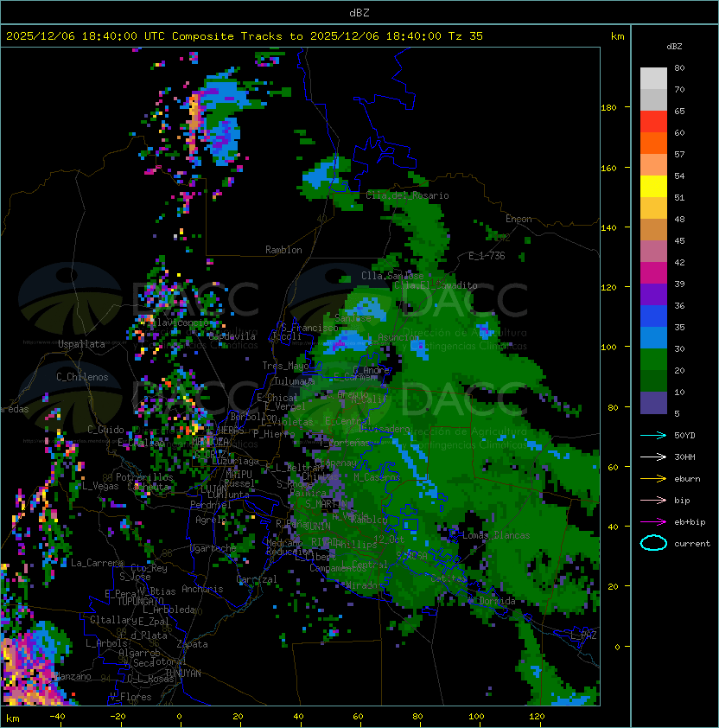Click the 'eb+bip' legend label

pos(690,522)
